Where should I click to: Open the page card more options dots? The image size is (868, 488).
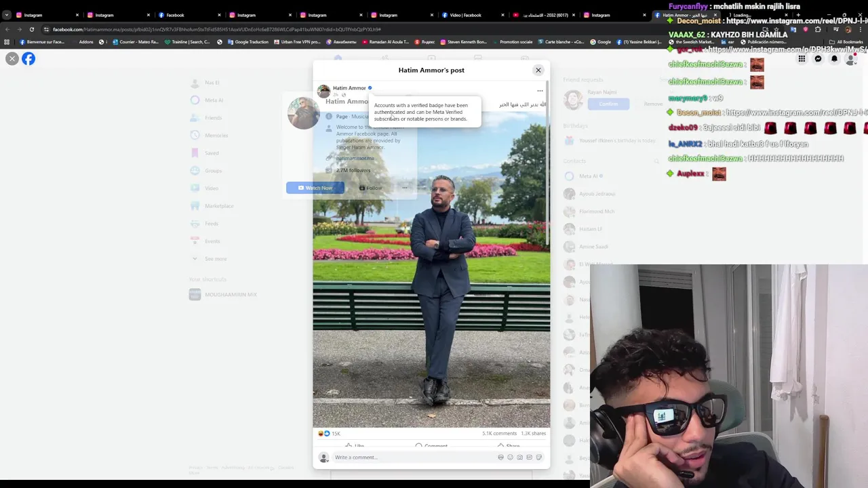click(x=405, y=188)
